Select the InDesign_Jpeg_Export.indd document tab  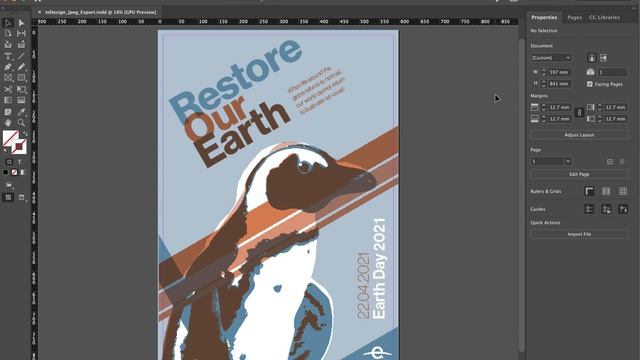(100, 12)
